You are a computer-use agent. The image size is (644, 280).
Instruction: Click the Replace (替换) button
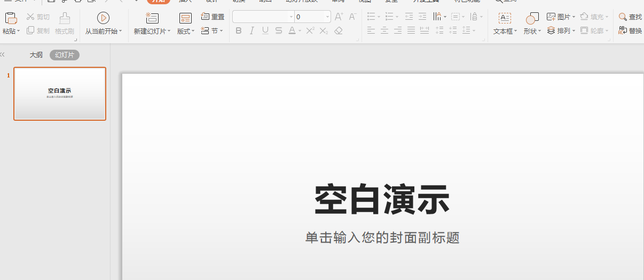[x=630, y=31]
